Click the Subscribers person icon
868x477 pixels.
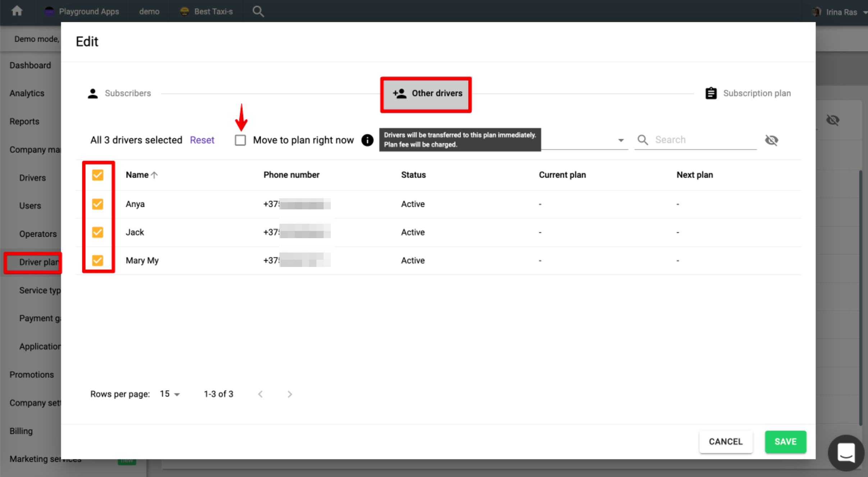[93, 93]
